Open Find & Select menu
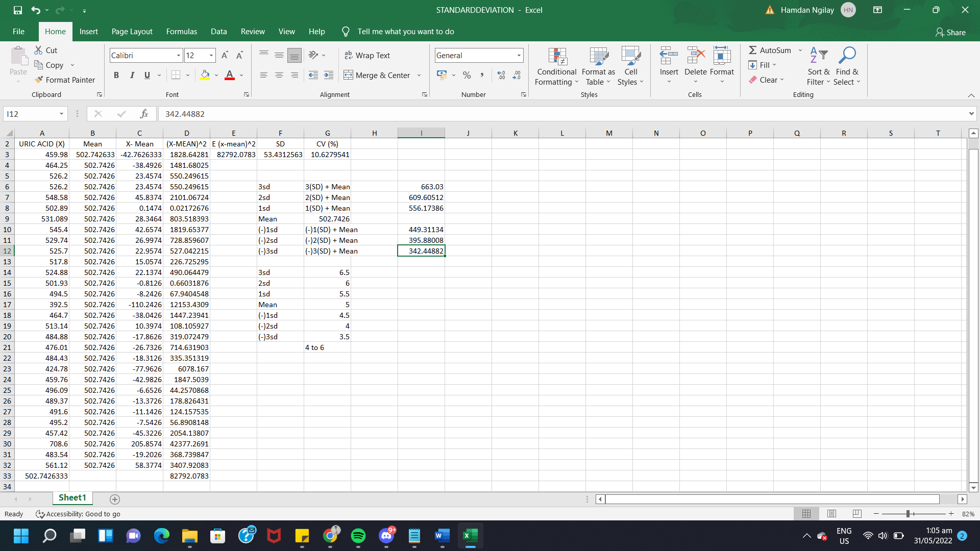 [847, 66]
